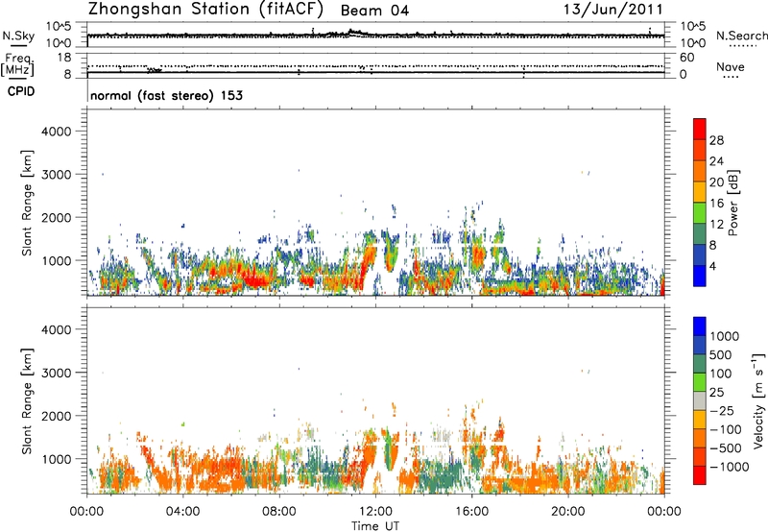This screenshot has height=532, width=768.
Task: Click the dotted line sample under Nave
Action: click(732, 77)
